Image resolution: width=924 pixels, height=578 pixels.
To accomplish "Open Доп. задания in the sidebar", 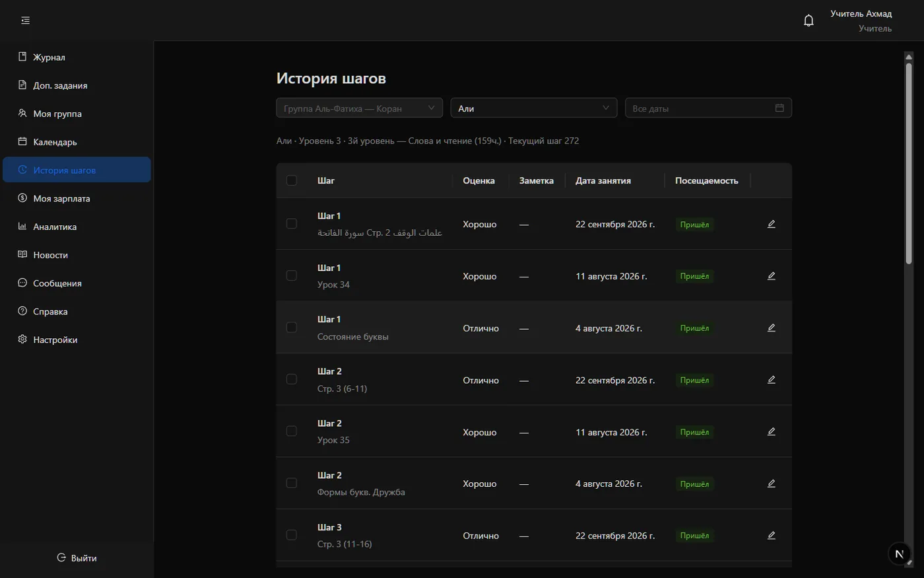I will pos(77,85).
